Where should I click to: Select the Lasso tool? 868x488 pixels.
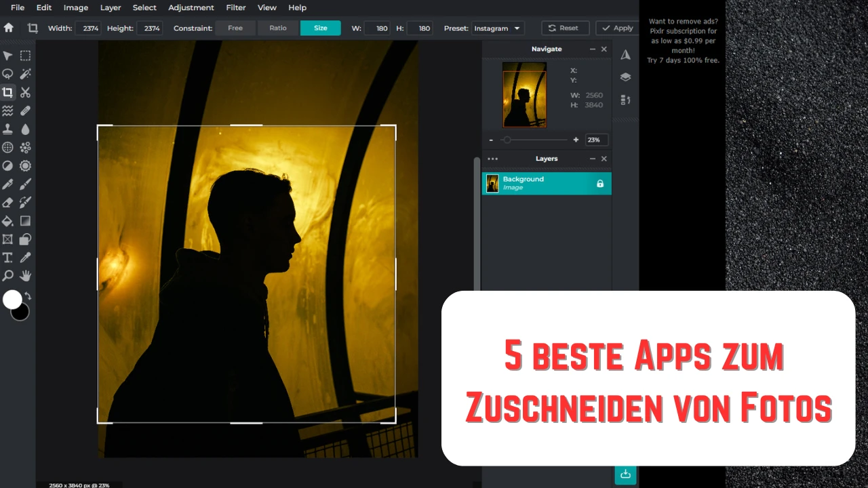click(x=8, y=74)
